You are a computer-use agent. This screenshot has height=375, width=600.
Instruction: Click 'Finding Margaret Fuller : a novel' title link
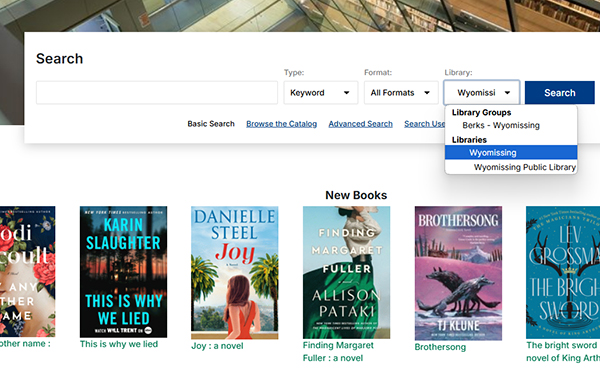(x=338, y=352)
